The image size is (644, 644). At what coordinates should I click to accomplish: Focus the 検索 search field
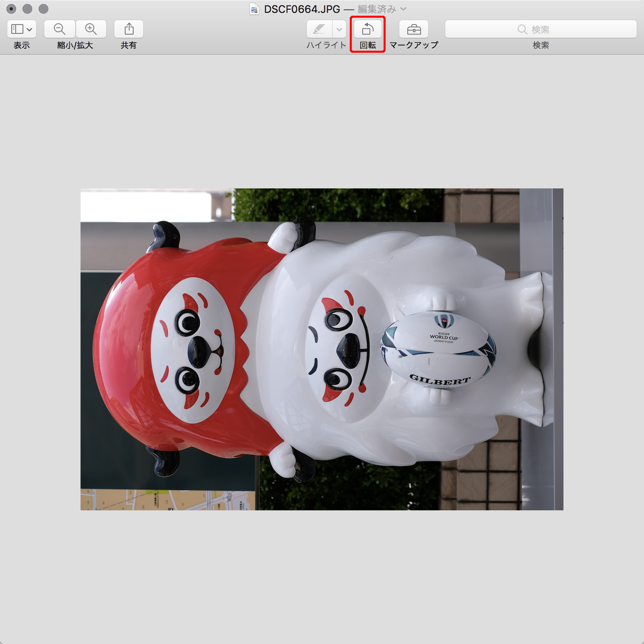click(x=541, y=29)
